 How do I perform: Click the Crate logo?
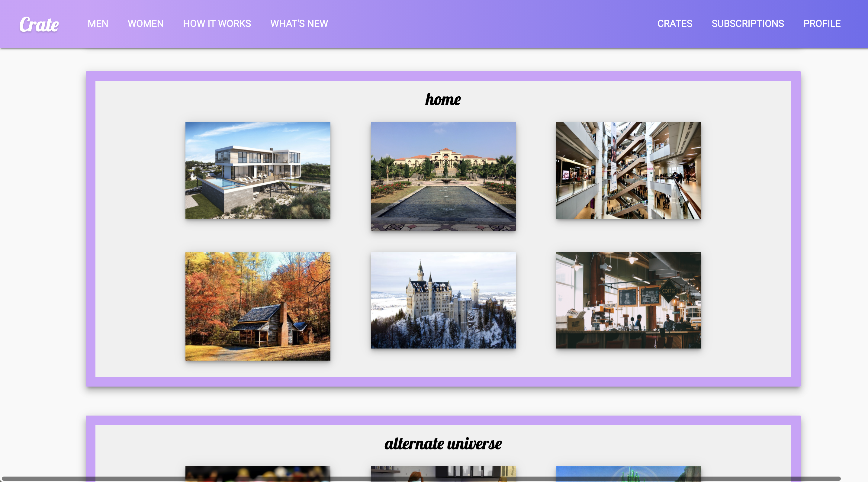(39, 24)
